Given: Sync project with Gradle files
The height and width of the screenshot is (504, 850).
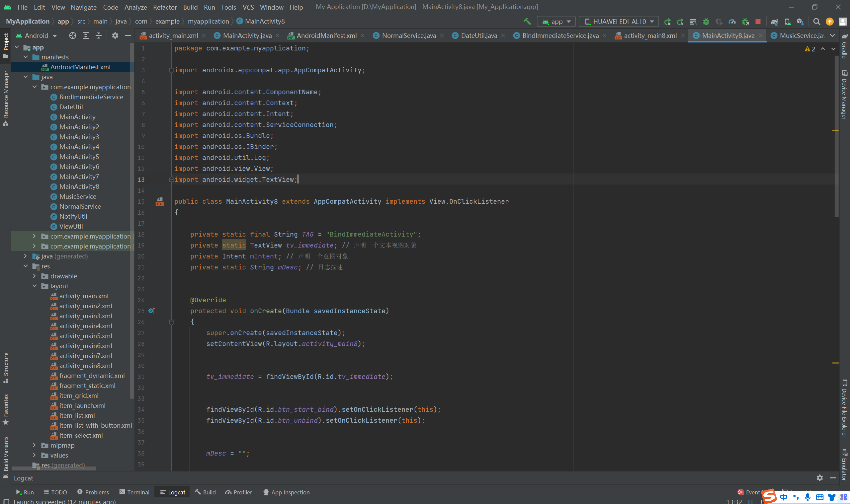Looking at the screenshot, I should pyautogui.click(x=774, y=22).
